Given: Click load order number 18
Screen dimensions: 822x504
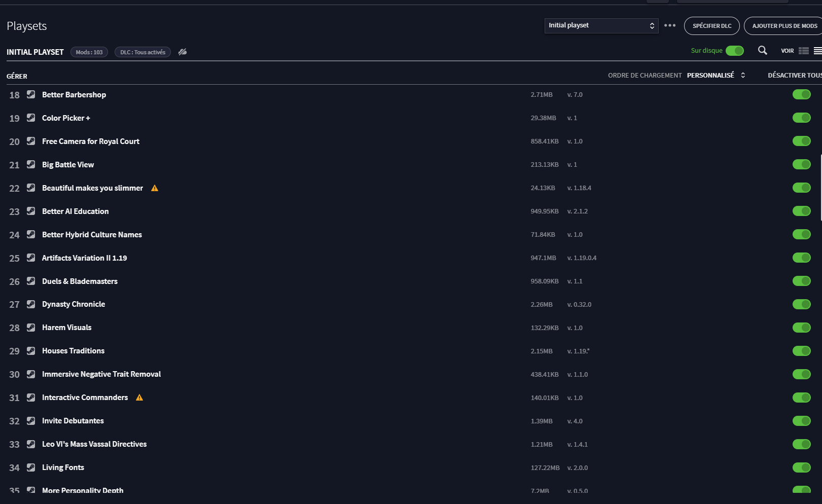Looking at the screenshot, I should (14, 95).
